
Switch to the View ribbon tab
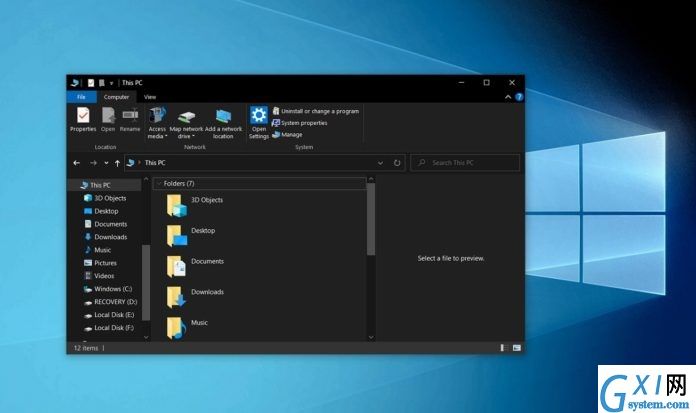[x=150, y=97]
